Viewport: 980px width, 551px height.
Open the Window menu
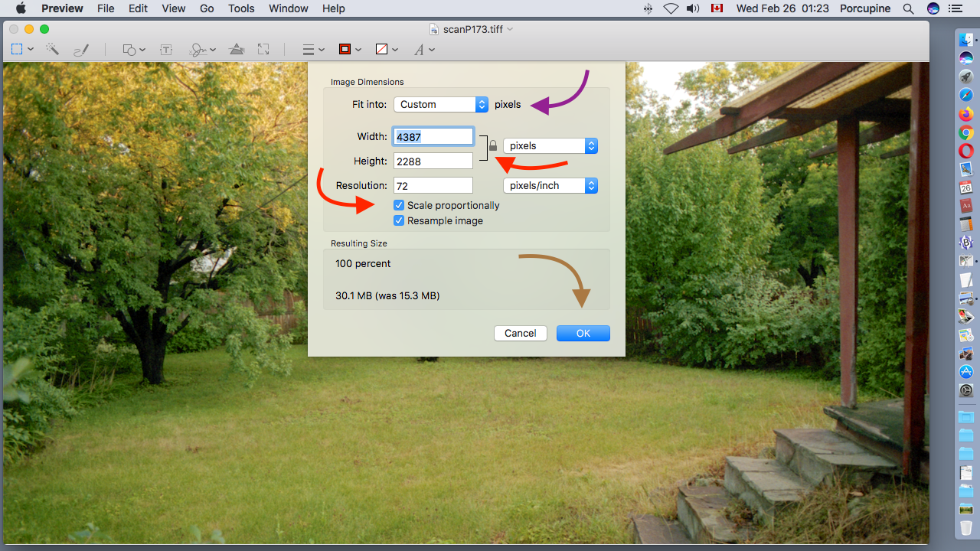pyautogui.click(x=289, y=8)
